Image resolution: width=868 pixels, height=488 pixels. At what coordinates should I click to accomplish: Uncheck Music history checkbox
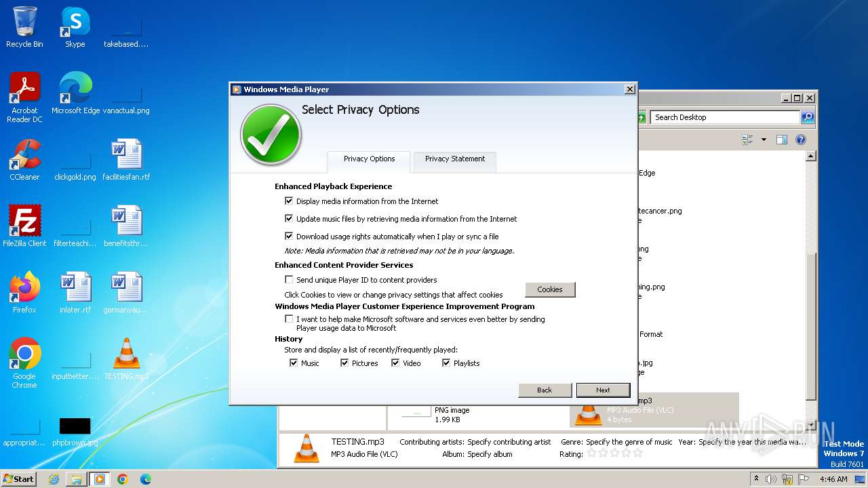[x=294, y=363]
